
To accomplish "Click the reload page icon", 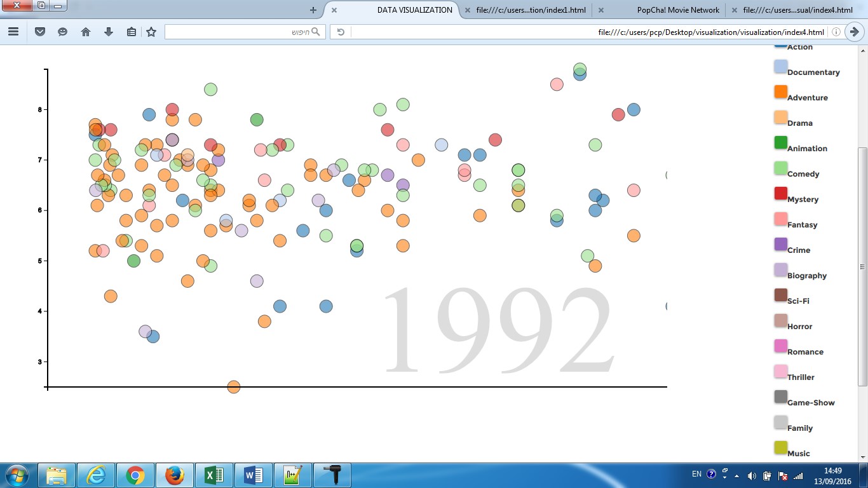I will (x=341, y=32).
